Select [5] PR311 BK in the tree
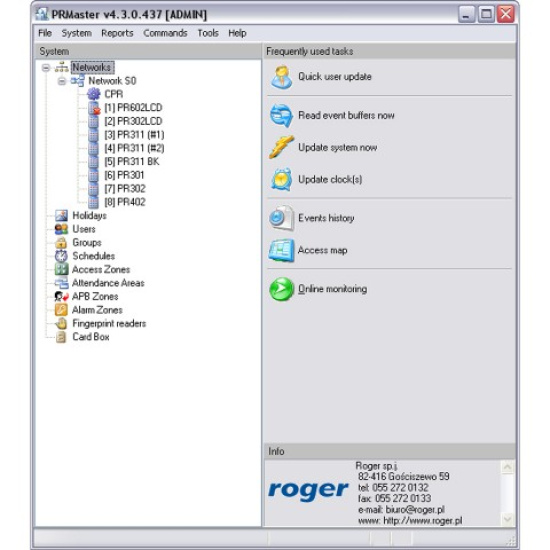The width and height of the screenshot is (550, 550). [132, 162]
